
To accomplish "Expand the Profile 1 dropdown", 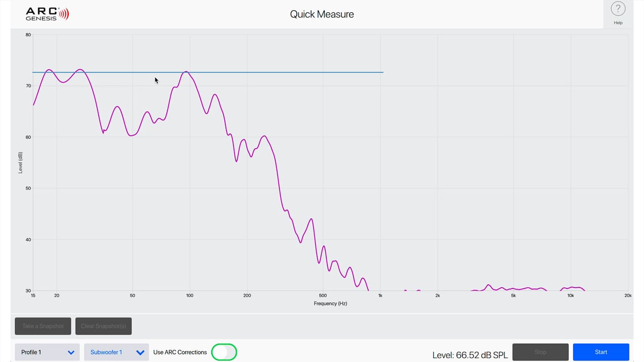I will 47,352.
